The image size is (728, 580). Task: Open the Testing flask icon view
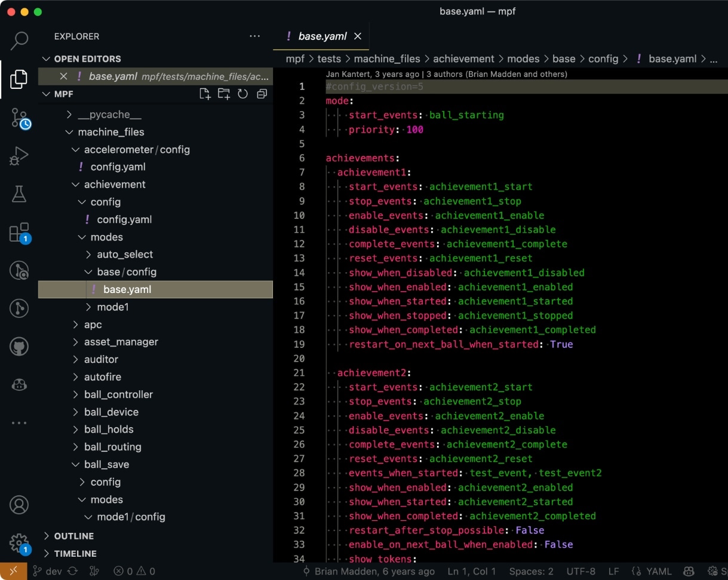(x=19, y=194)
